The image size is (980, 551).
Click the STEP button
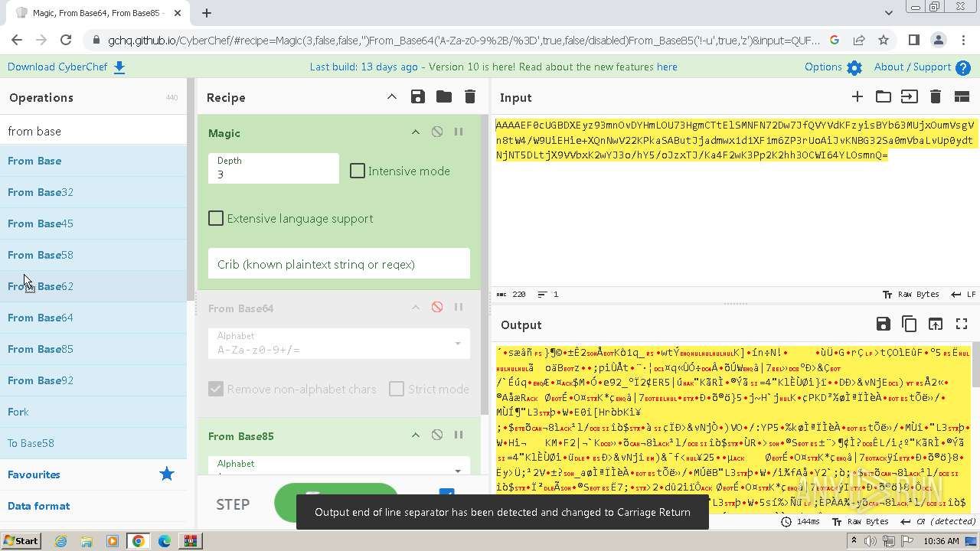click(x=233, y=504)
